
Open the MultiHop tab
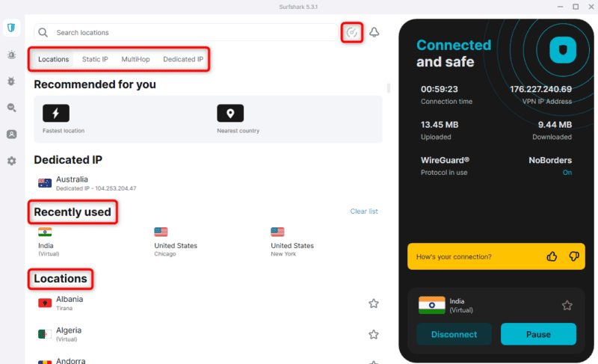tap(135, 59)
